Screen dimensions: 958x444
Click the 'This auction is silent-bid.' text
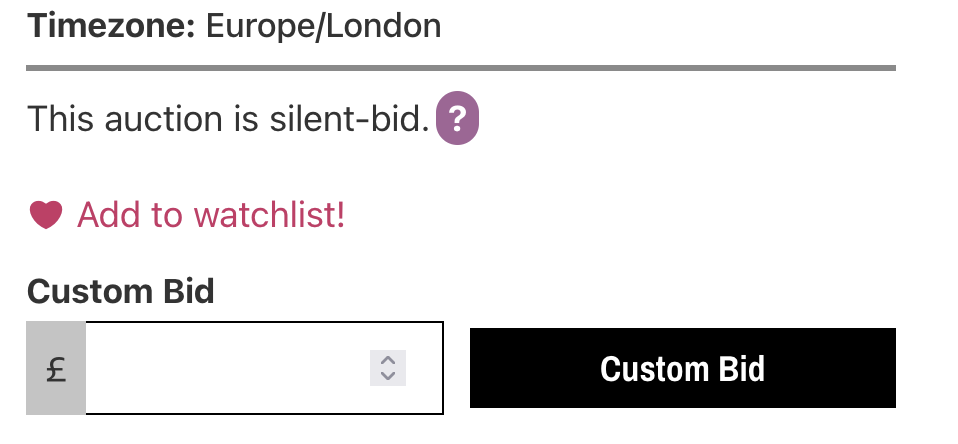[x=229, y=118]
